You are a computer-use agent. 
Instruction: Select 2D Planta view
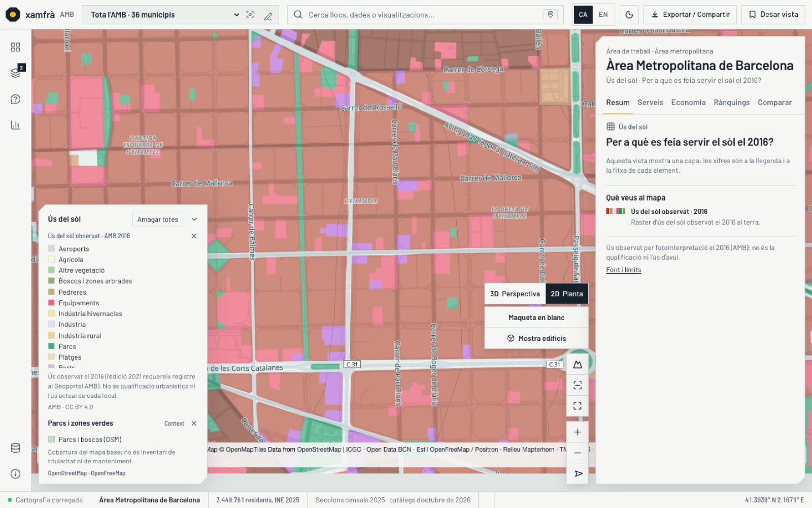coord(567,294)
